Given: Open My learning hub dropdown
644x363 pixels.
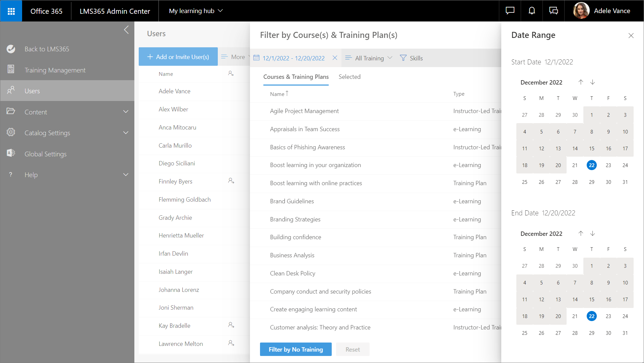Looking at the screenshot, I should click(196, 11).
